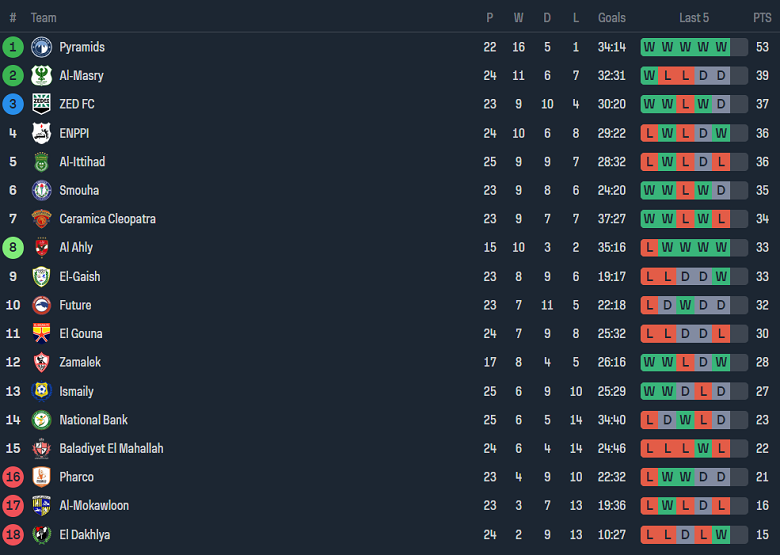Open the Future team page link
780x555 pixels.
[x=75, y=305]
